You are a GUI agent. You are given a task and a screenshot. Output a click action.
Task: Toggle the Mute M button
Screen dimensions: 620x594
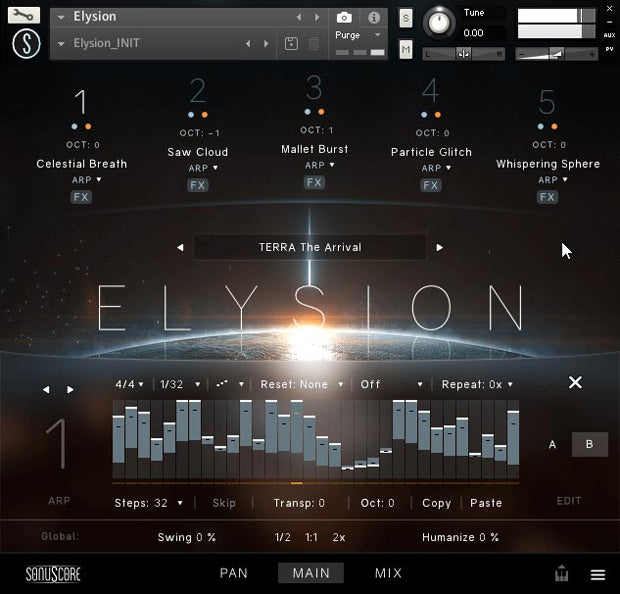pos(405,50)
